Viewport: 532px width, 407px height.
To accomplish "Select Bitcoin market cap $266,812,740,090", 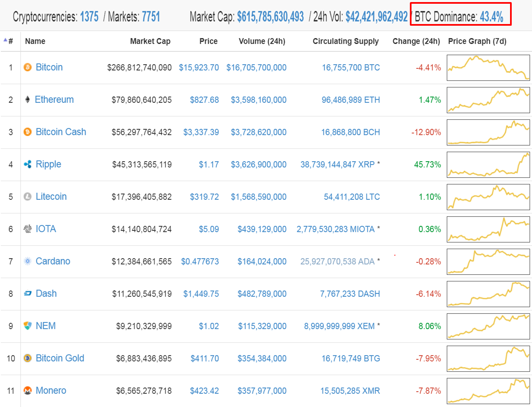I will (x=140, y=68).
